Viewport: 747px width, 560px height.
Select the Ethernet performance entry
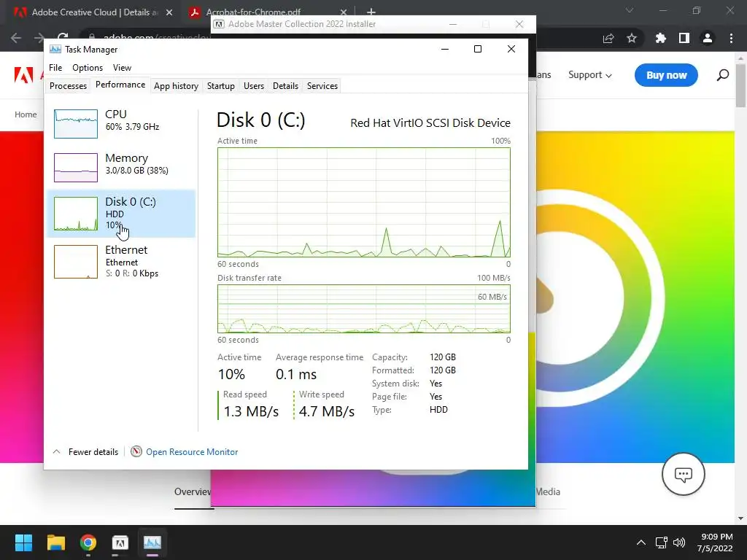click(121, 261)
